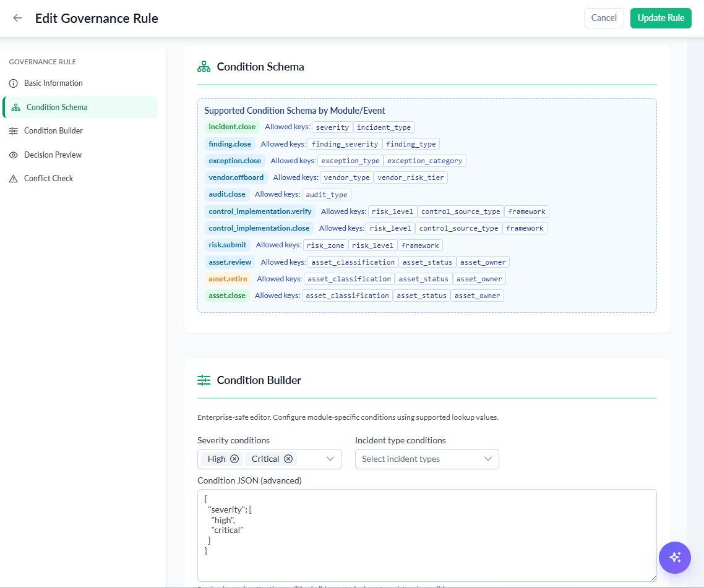Click the asset.close event badge
This screenshot has height=588, width=704.
coord(227,296)
